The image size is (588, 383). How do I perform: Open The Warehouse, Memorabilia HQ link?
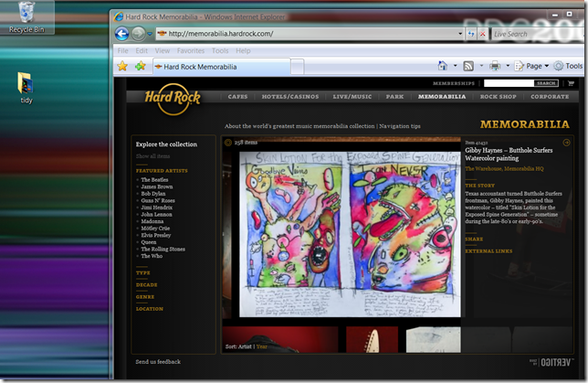[504, 169]
